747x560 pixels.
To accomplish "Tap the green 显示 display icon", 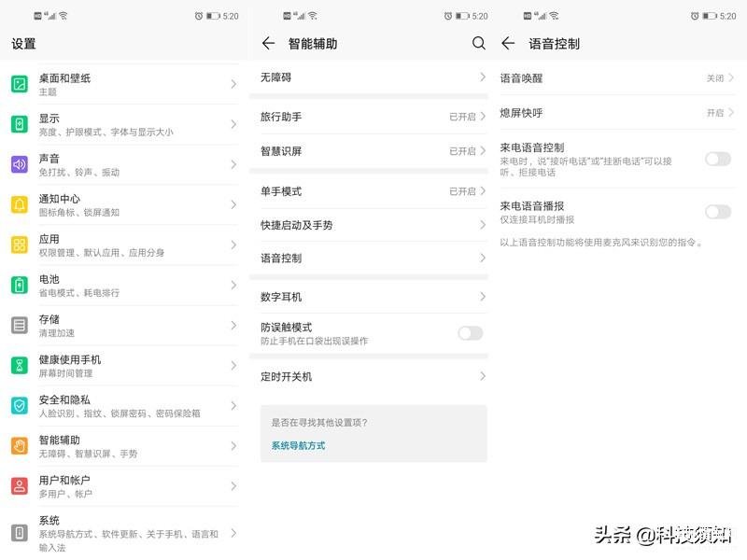I will tap(20, 124).
